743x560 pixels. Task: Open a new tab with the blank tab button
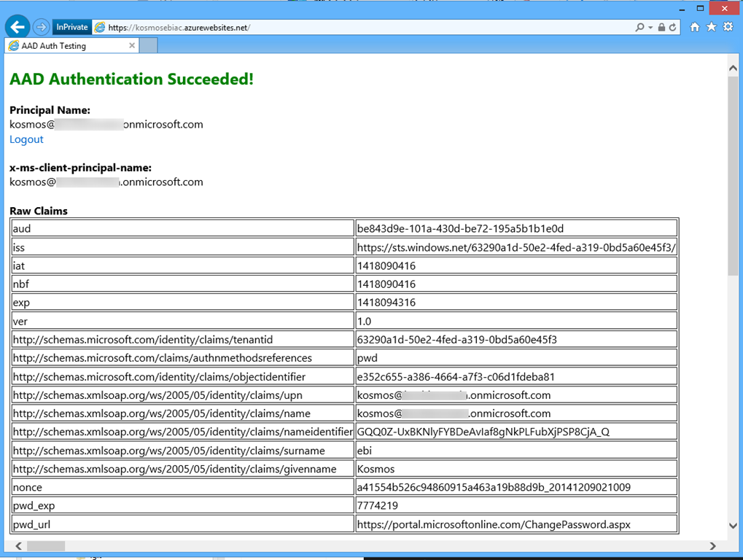(x=149, y=46)
